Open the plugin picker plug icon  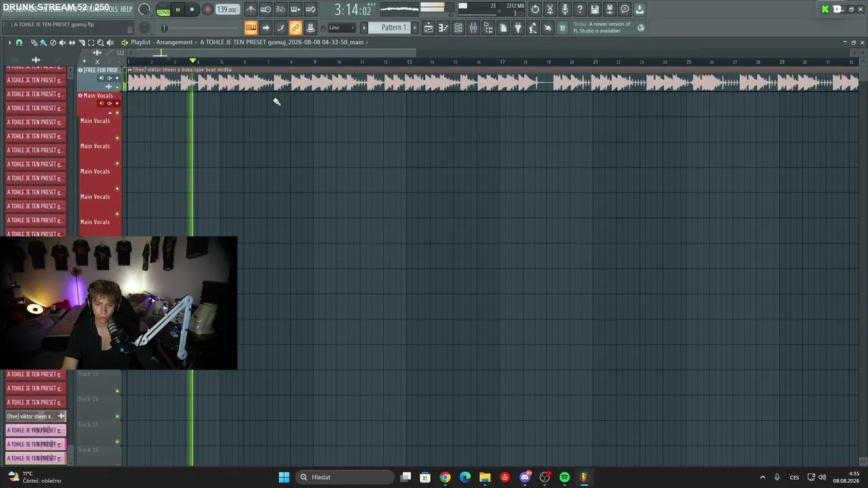[x=518, y=28]
